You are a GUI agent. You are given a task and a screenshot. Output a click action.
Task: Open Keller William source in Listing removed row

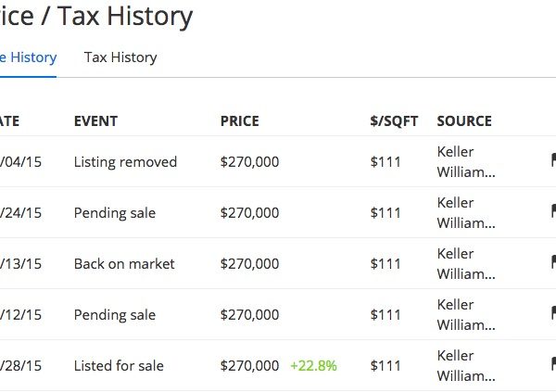pos(466,162)
